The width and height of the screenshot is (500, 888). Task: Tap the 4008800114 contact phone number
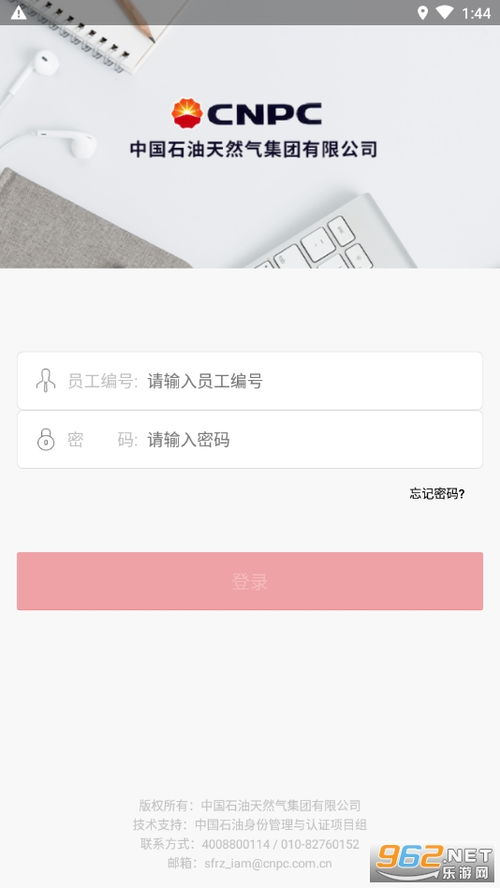236,844
